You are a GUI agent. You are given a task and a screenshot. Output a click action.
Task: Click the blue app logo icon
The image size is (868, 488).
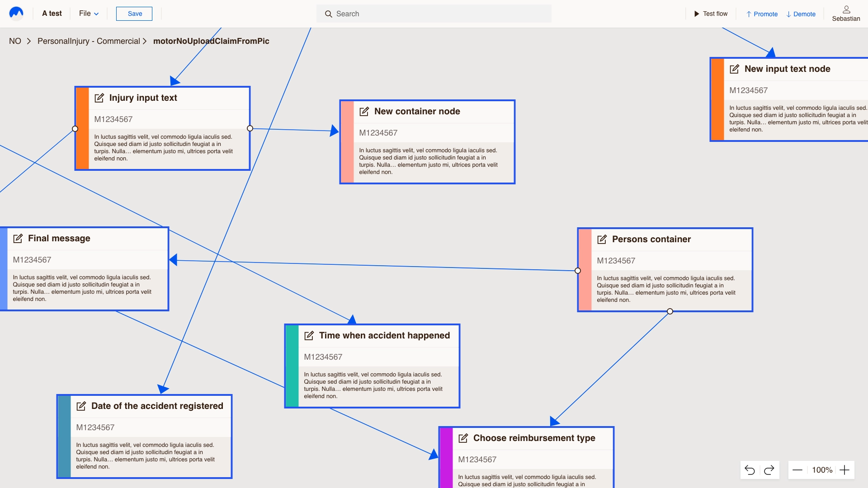(16, 13)
